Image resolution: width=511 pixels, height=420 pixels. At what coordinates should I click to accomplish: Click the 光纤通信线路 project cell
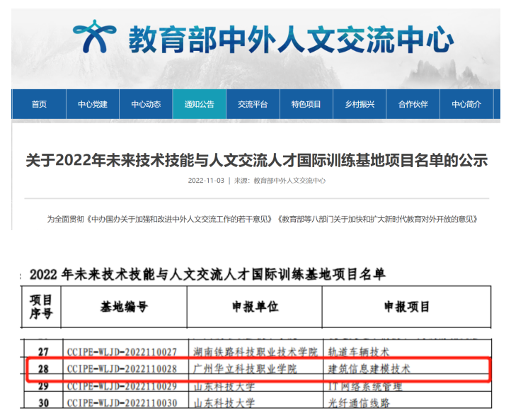pos(362,402)
